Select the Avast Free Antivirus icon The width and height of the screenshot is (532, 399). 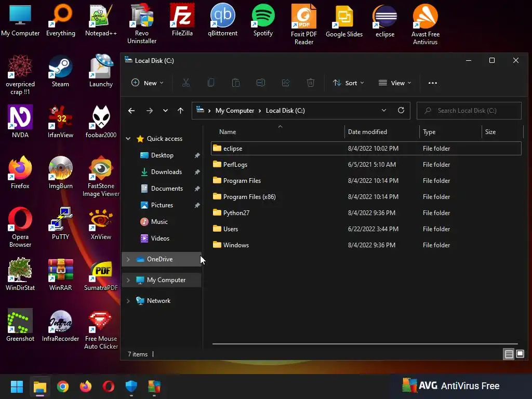[425, 24]
